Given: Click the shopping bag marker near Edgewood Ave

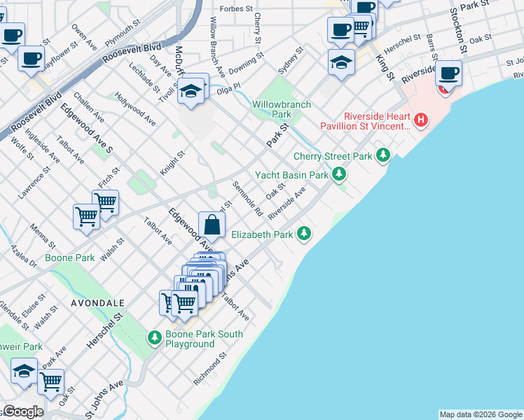Looking at the screenshot, I should coord(212,225).
